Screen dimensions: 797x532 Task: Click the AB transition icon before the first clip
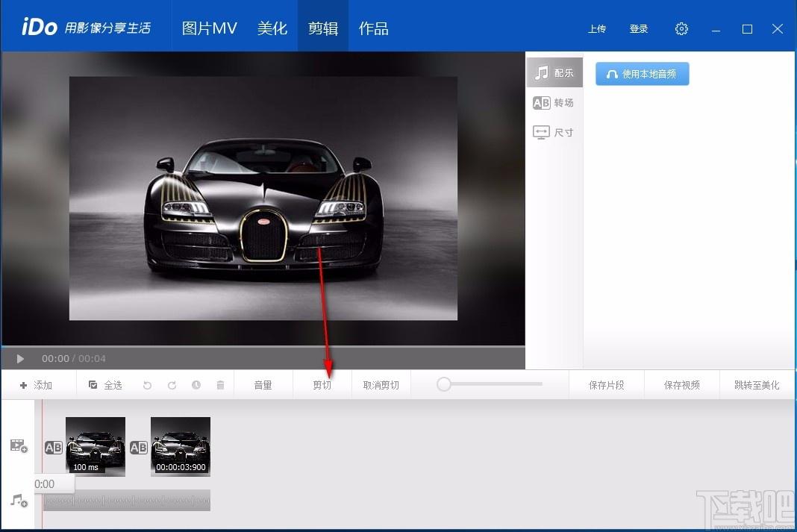point(54,448)
